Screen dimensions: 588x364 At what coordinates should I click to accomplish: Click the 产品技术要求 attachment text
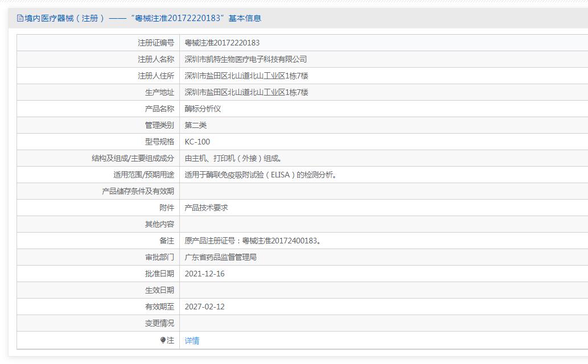click(x=206, y=208)
